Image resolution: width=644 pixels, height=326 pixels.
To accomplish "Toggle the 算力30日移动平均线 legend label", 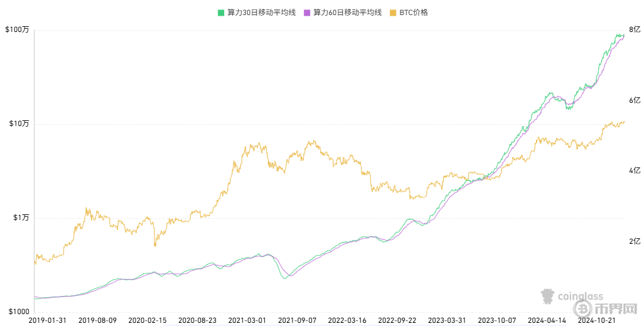I will 261,13.
